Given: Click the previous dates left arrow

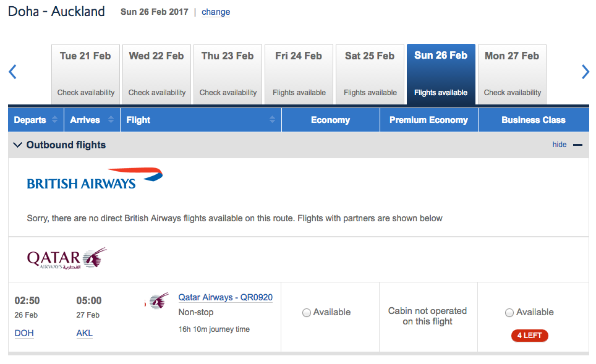Looking at the screenshot, I should [12, 72].
